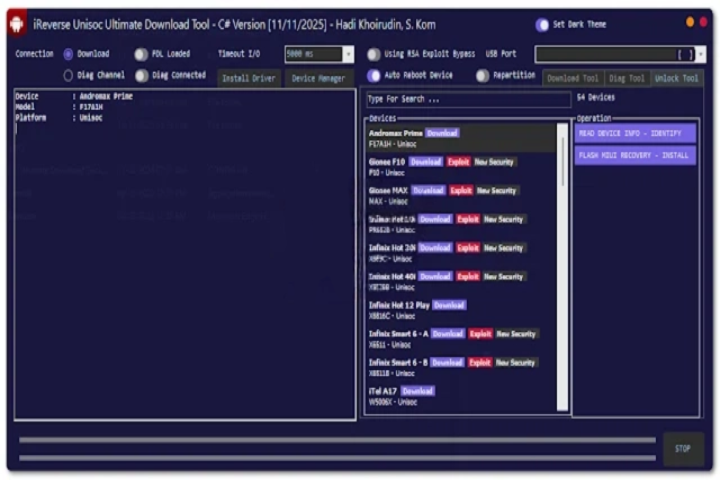Image resolution: width=720 pixels, height=480 pixels.
Task: Click the Android app logo icon
Action: (x=17, y=24)
